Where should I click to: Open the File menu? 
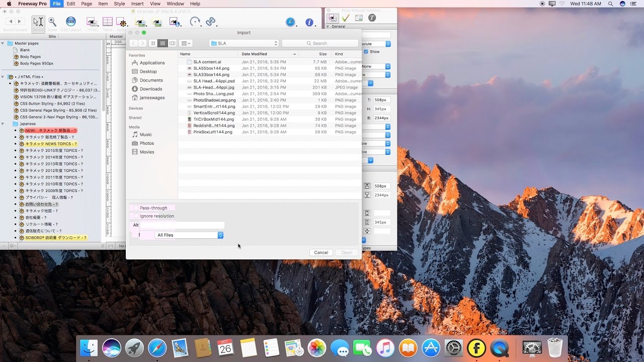pyautogui.click(x=56, y=4)
